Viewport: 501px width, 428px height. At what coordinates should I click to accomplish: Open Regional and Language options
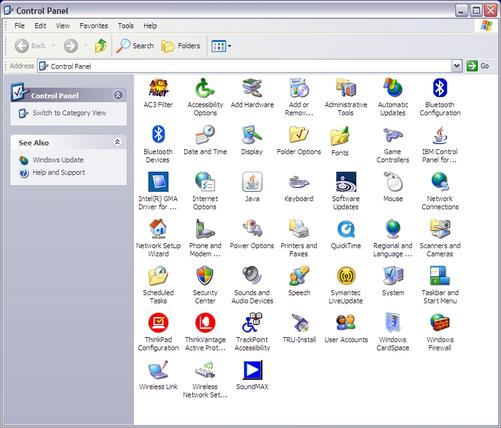point(393,238)
